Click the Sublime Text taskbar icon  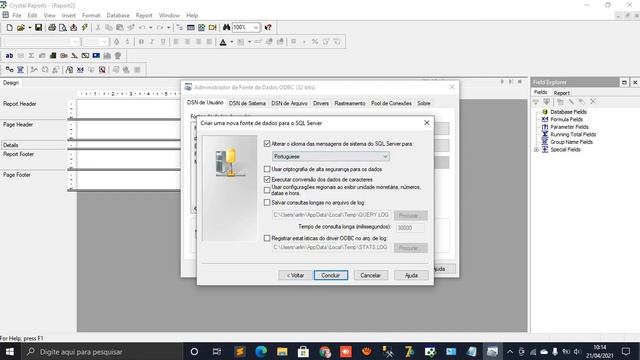pos(240,351)
